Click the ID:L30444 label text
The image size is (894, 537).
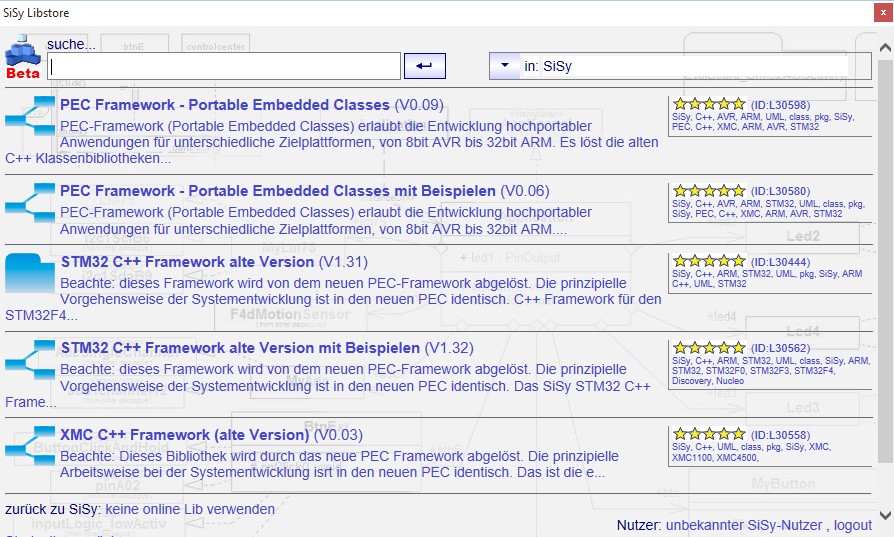coord(781,262)
